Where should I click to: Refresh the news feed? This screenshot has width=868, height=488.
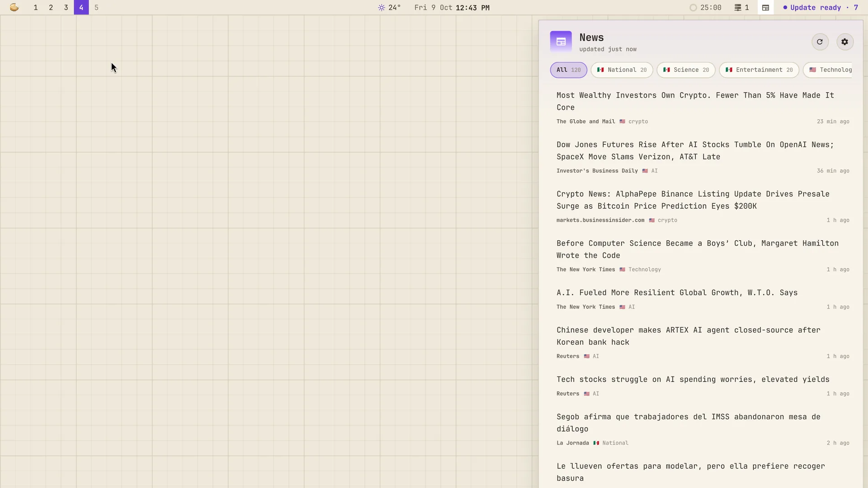pos(820,42)
